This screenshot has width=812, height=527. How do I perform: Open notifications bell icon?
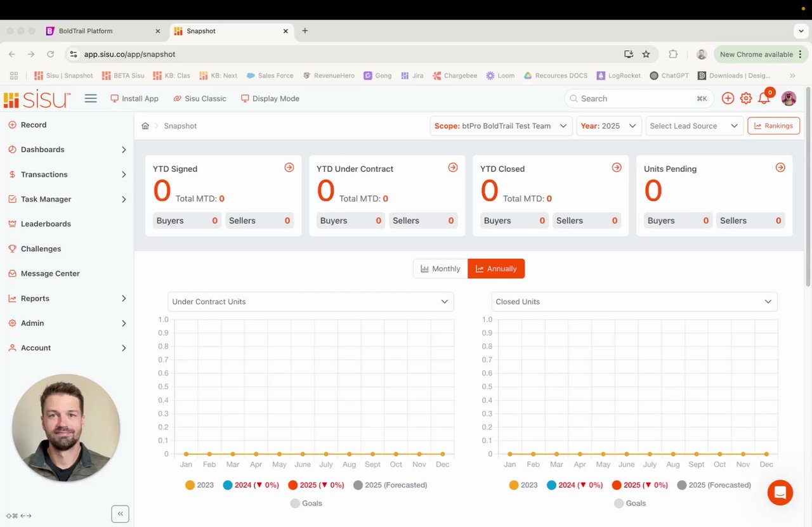[764, 98]
